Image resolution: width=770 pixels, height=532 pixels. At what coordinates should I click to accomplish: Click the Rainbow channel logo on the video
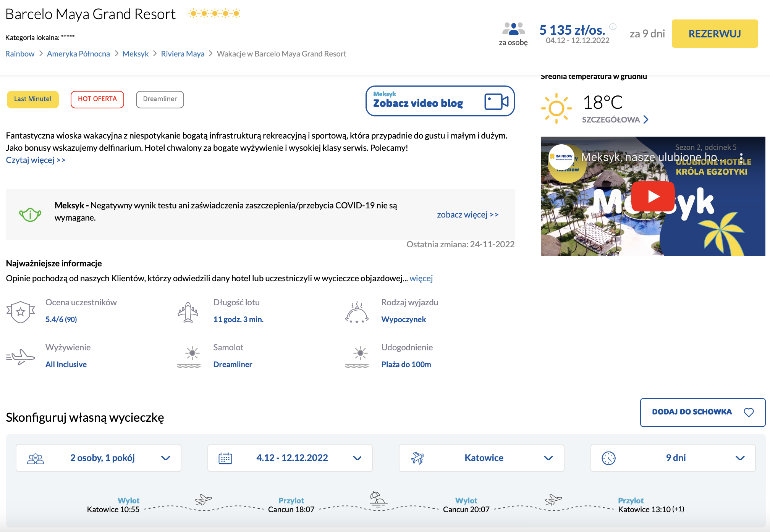tap(561, 157)
